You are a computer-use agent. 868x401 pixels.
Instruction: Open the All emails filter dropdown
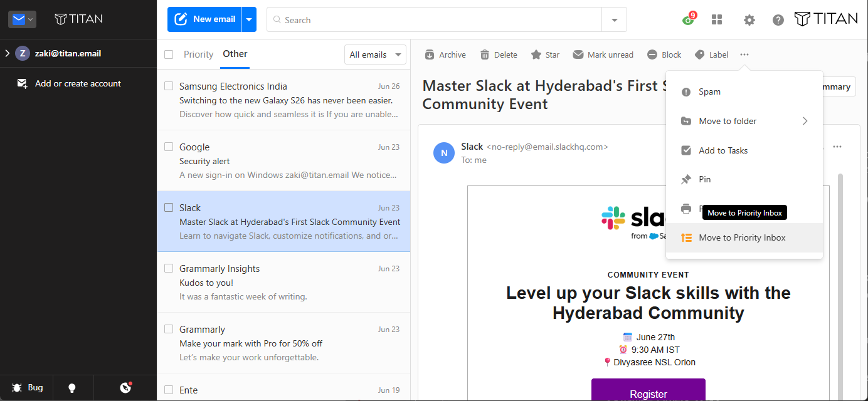[375, 55]
